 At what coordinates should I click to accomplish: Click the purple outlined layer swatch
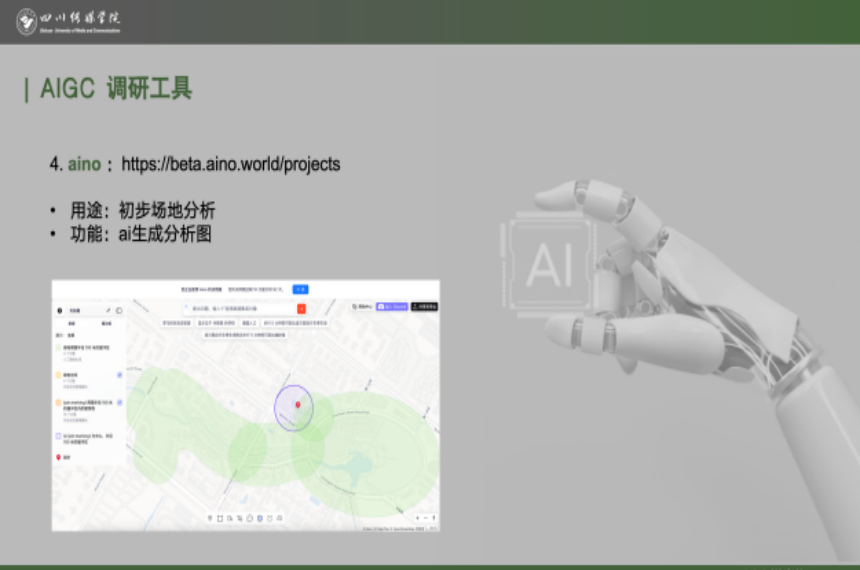tap(60, 436)
